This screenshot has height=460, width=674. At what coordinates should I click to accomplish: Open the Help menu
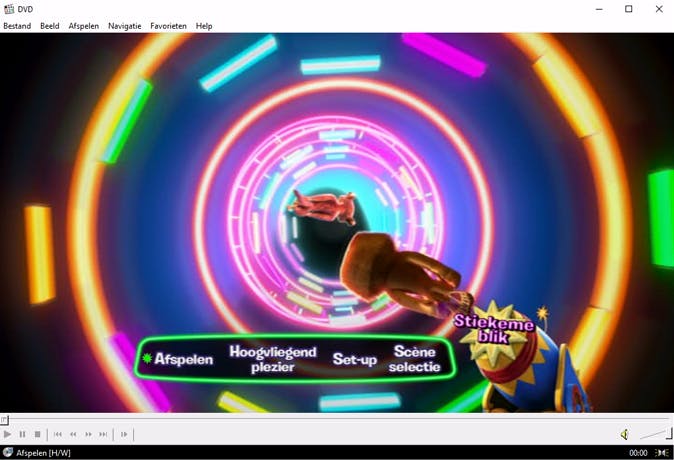click(x=204, y=26)
